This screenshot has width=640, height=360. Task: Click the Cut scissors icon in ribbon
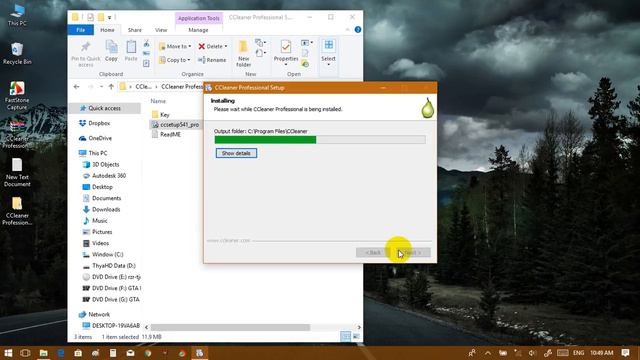tap(147, 43)
